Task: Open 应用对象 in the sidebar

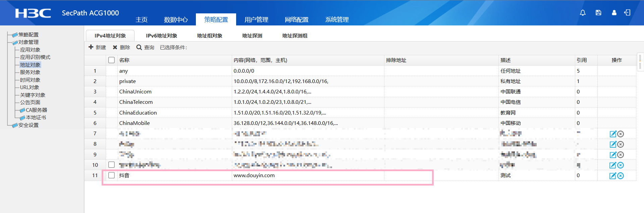Action: (x=30, y=50)
